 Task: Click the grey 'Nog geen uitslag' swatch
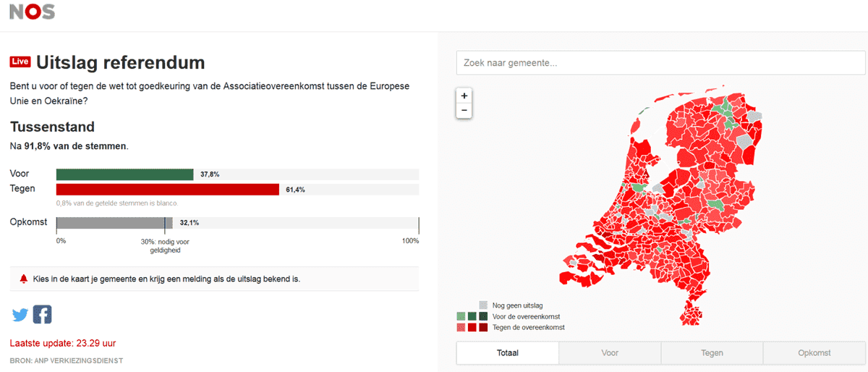(x=483, y=305)
